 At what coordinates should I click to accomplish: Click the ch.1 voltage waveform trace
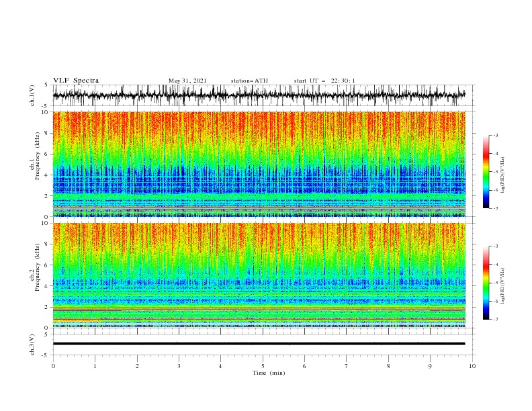[259, 95]
